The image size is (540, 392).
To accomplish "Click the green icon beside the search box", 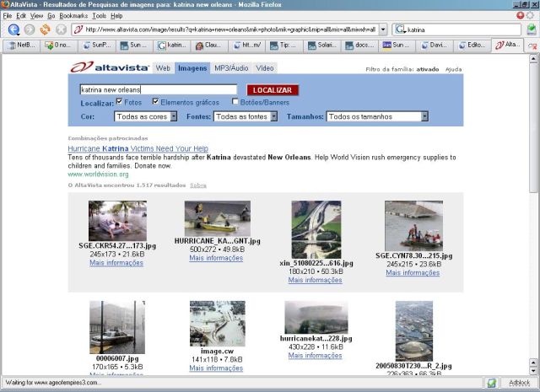I will [x=532, y=30].
